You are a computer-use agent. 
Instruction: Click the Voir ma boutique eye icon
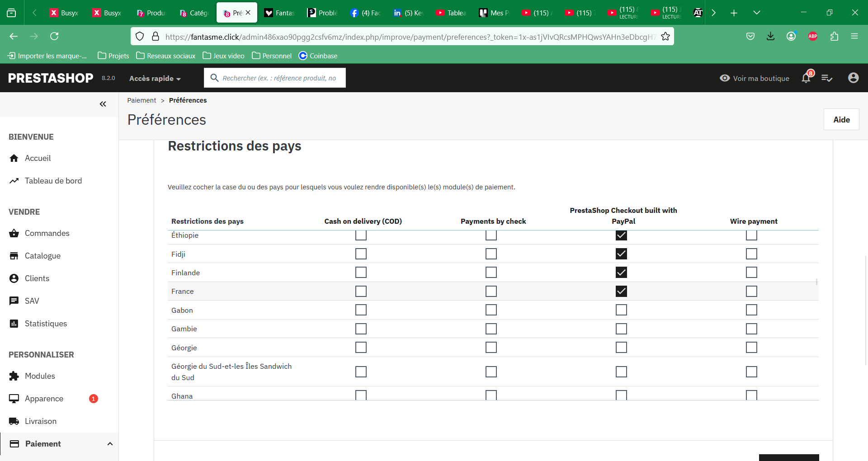point(725,78)
